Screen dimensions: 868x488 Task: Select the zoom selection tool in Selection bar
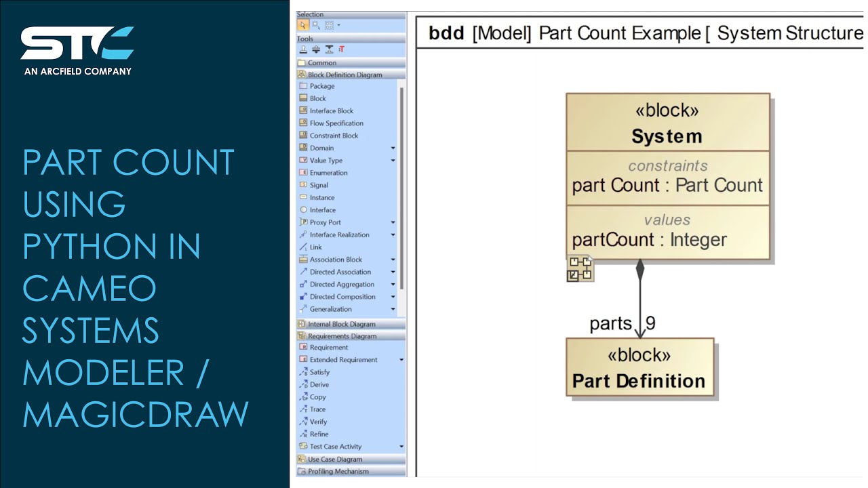316,25
